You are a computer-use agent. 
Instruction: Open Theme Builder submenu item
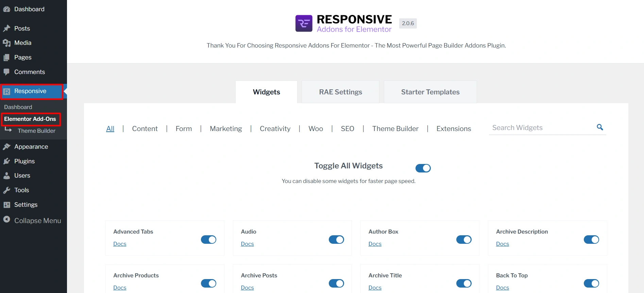coord(36,131)
